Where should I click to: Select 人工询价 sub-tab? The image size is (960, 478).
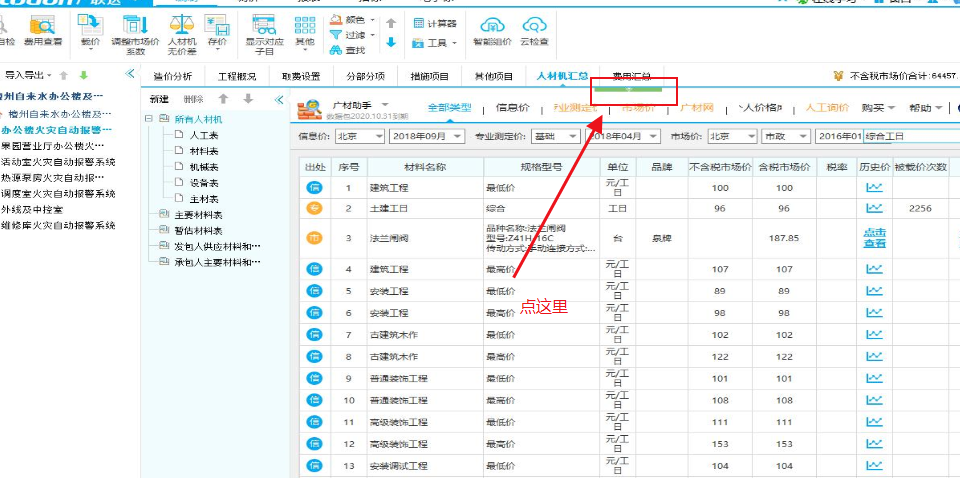point(827,108)
